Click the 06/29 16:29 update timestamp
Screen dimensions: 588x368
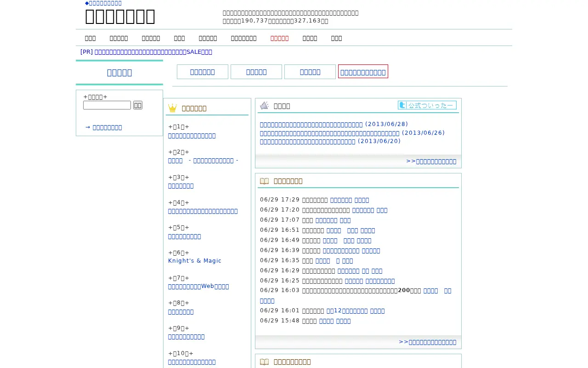pyautogui.click(x=280, y=270)
